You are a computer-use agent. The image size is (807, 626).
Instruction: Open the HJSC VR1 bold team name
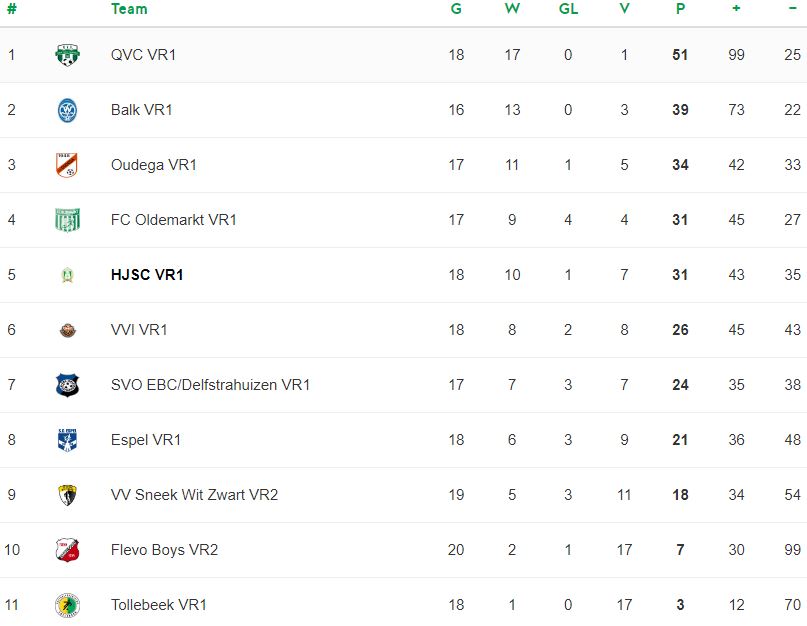point(147,275)
